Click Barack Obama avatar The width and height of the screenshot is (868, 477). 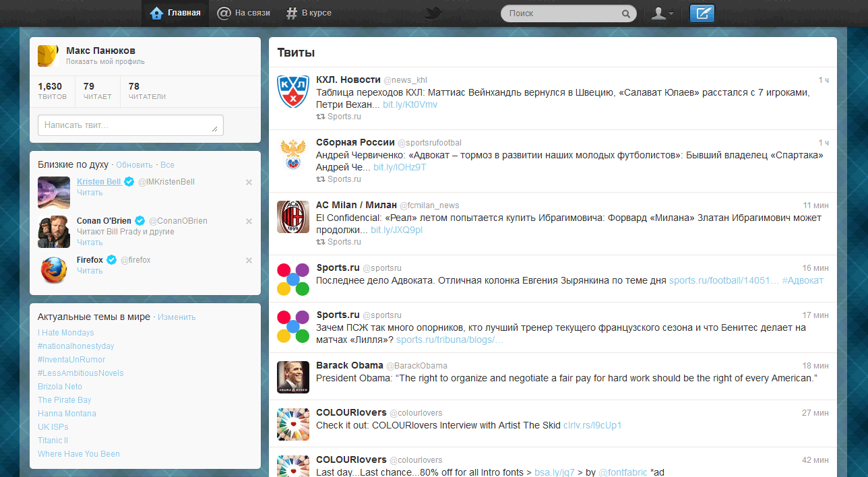point(293,377)
